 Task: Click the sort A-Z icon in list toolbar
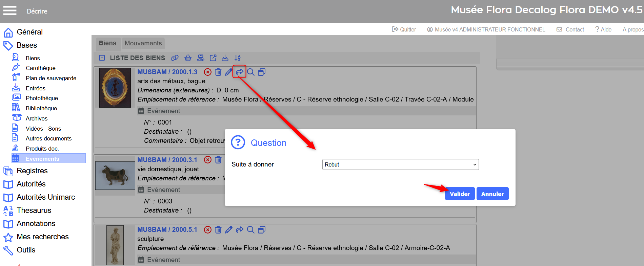(x=238, y=58)
